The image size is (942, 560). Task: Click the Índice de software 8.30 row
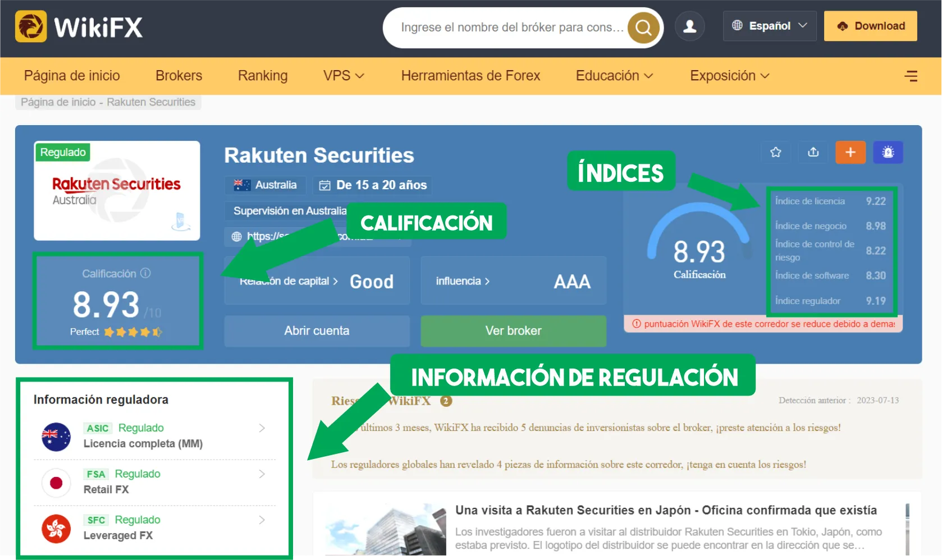point(830,276)
